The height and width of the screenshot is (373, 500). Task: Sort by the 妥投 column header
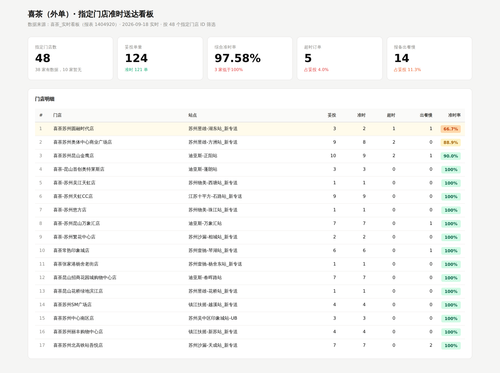tap(332, 115)
